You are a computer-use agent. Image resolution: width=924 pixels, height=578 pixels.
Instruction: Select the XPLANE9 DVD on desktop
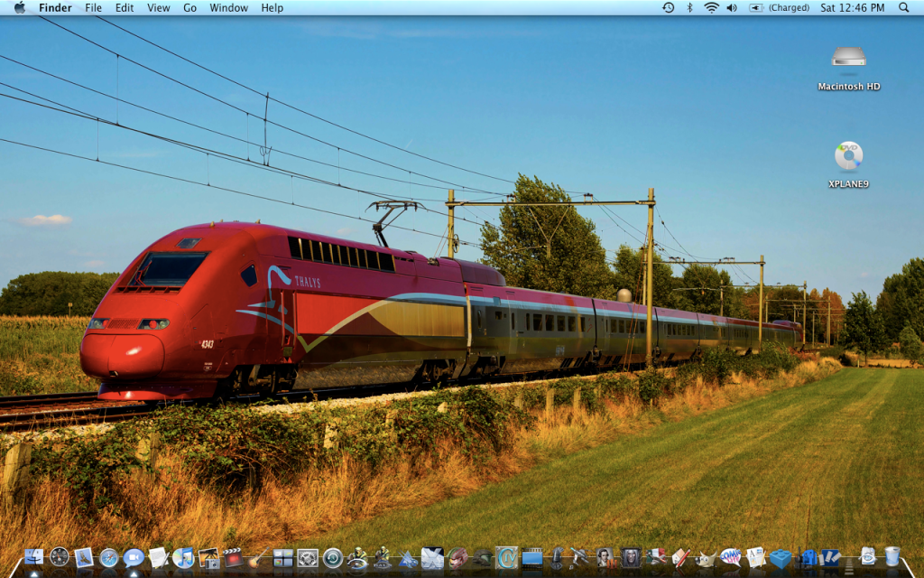click(x=848, y=156)
